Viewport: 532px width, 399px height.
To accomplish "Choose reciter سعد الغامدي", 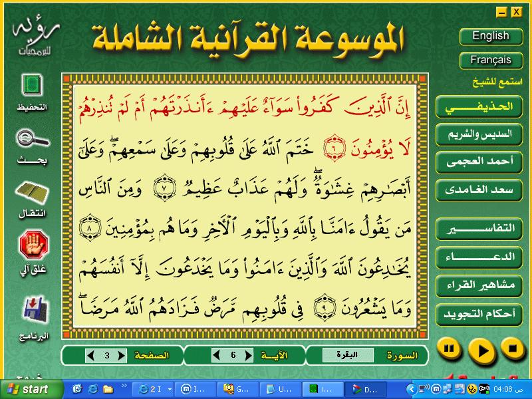I will click(x=479, y=190).
